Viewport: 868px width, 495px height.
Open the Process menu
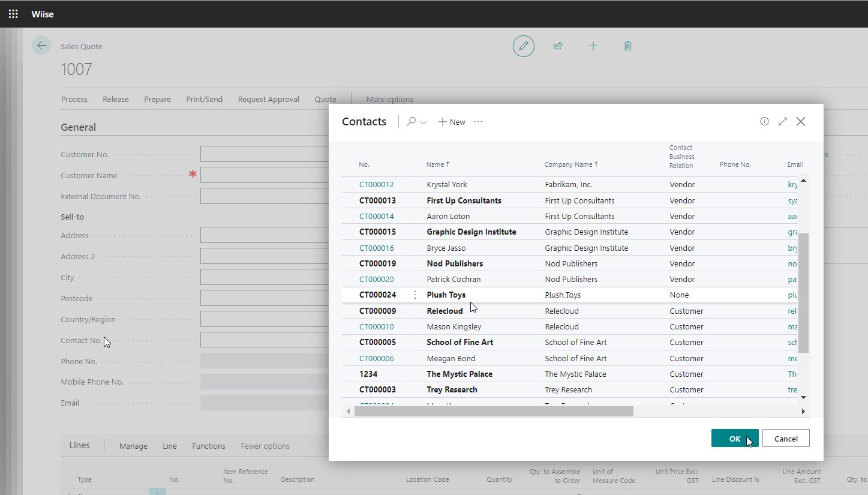74,100
